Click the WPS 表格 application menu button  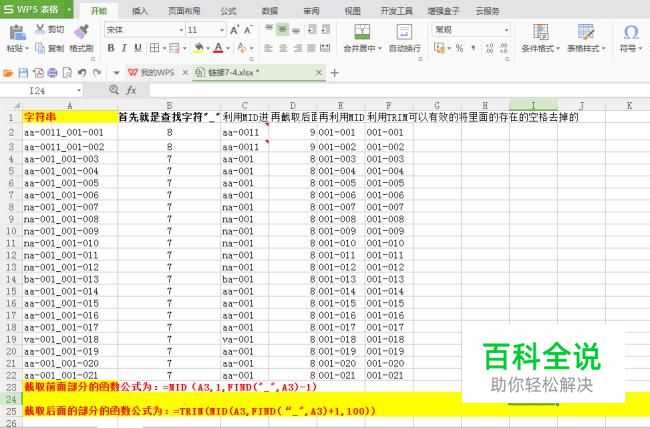(x=36, y=9)
